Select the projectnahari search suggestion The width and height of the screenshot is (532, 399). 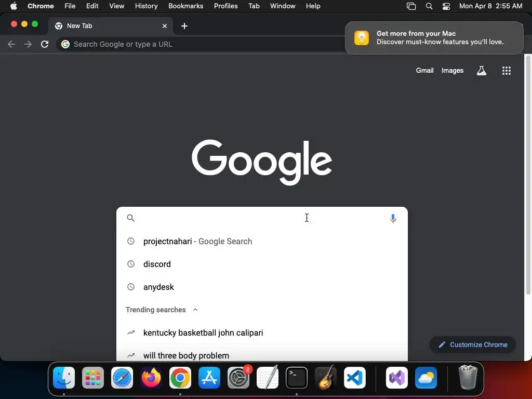(262, 241)
